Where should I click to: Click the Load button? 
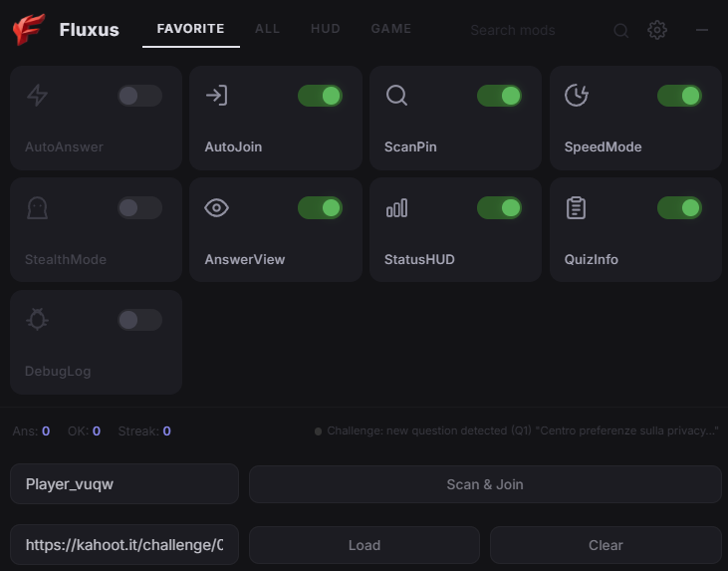tap(364, 545)
